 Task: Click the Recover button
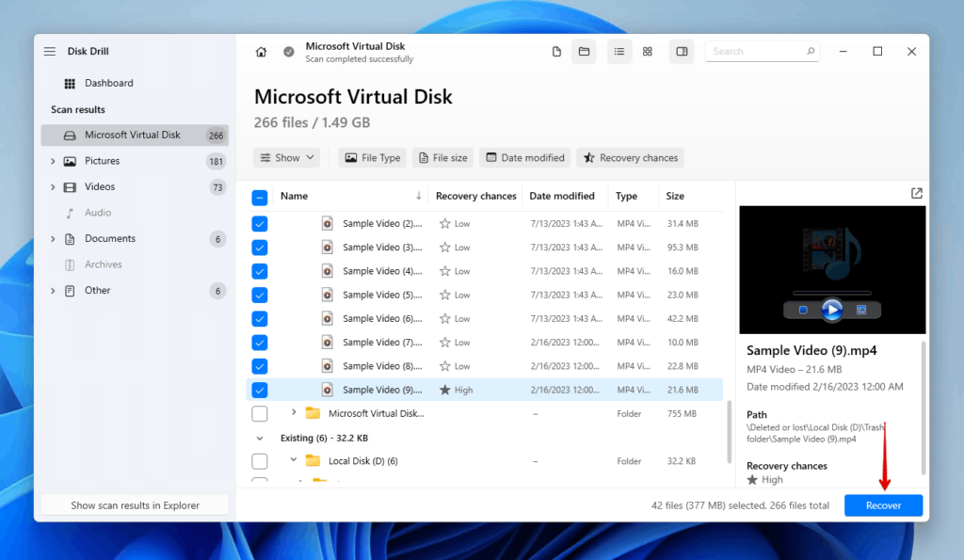883,505
